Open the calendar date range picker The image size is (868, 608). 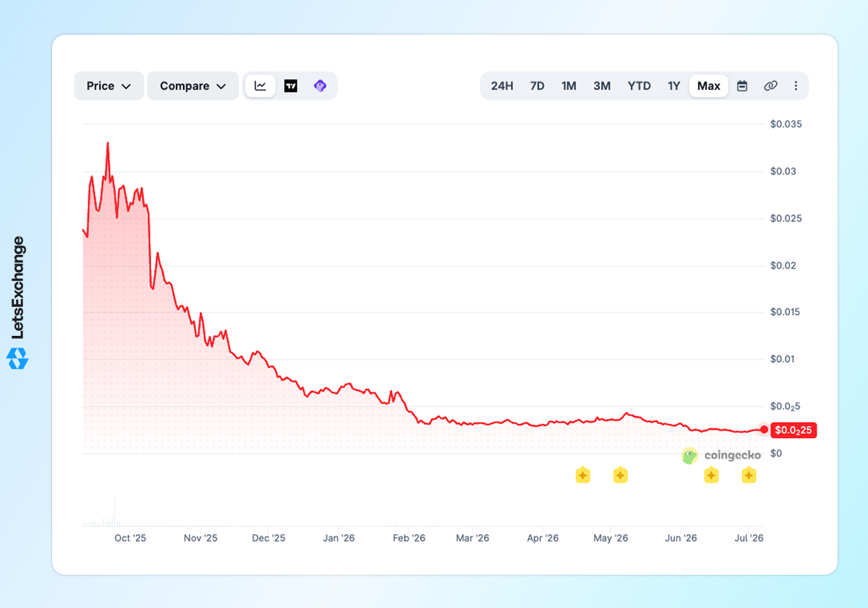[742, 86]
